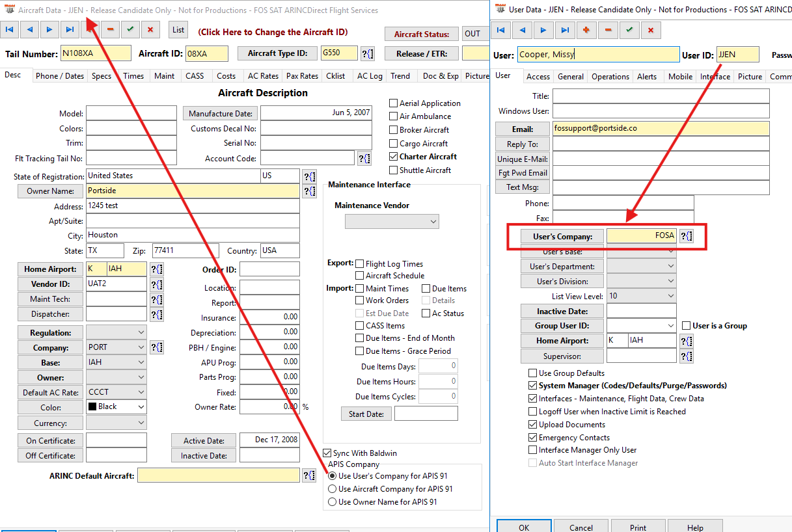The width and height of the screenshot is (792, 532).
Task: Open lookup icon beside Aircraft Type ID field
Action: pyautogui.click(x=367, y=54)
